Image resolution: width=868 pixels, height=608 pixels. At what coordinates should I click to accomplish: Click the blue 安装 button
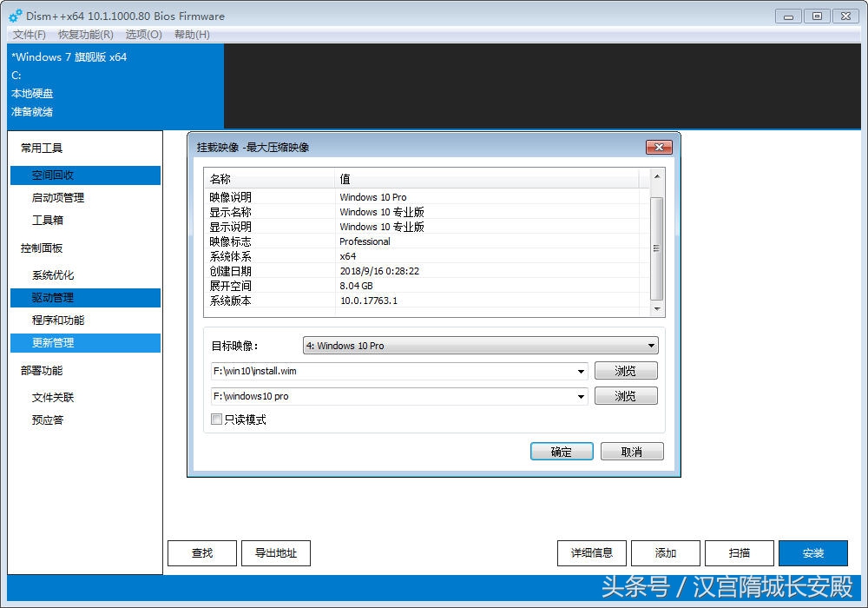pos(813,553)
